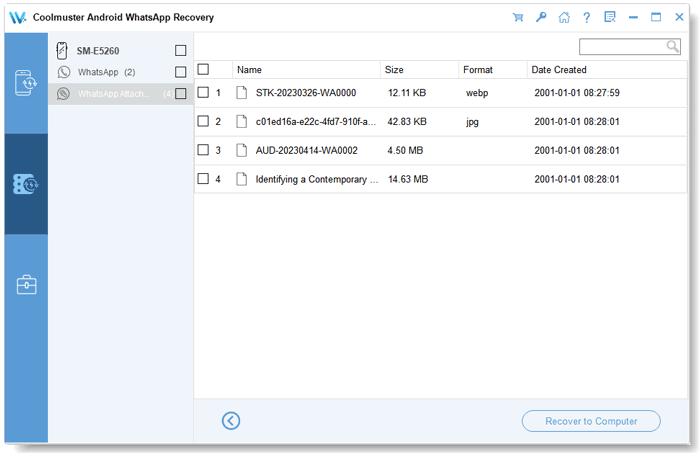Toggle the select-all header checkbox
This screenshot has height=453, width=700.
click(204, 70)
